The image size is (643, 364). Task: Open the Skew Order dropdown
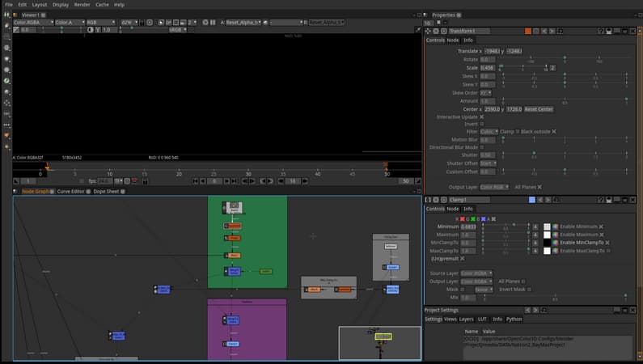(486, 92)
